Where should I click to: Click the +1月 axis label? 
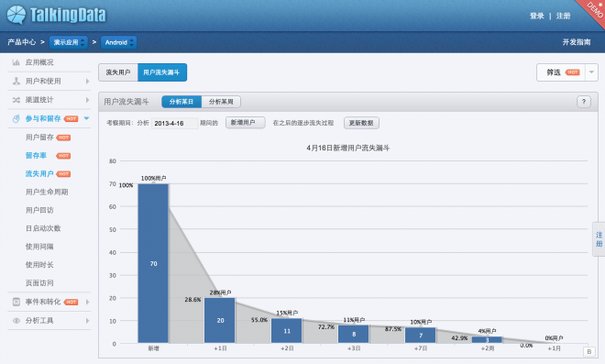coord(555,348)
